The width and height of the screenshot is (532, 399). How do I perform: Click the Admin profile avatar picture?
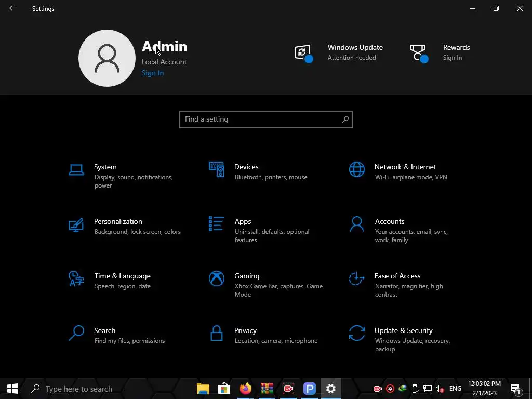pos(107,58)
